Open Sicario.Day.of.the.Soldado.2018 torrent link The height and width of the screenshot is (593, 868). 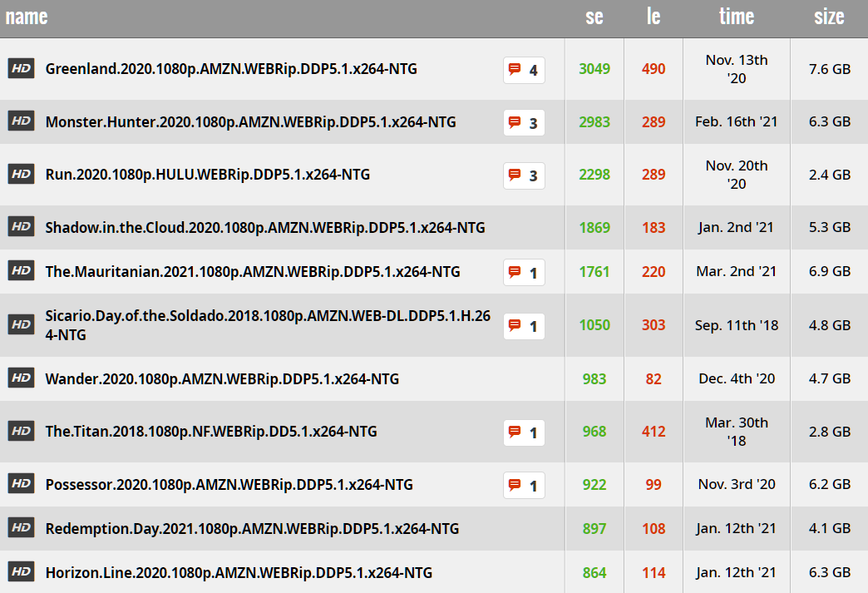268,325
